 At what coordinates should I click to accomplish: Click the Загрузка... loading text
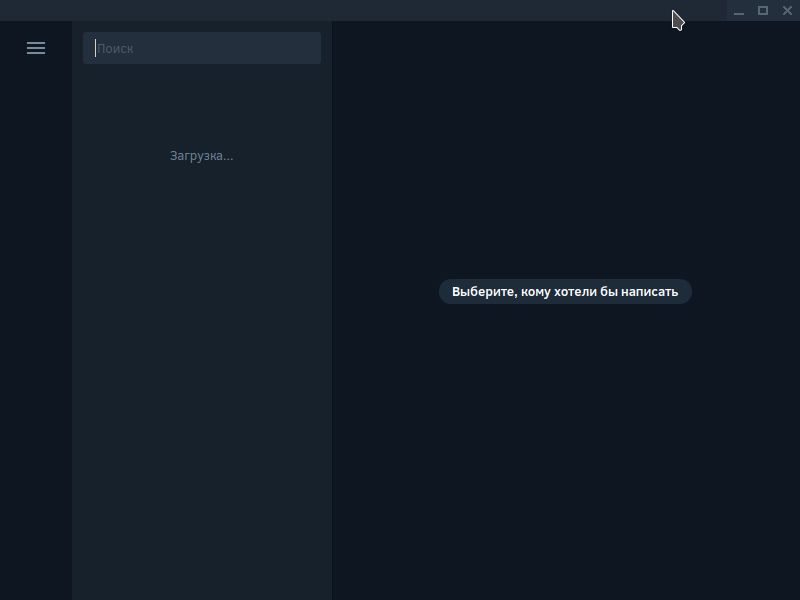pyautogui.click(x=202, y=156)
